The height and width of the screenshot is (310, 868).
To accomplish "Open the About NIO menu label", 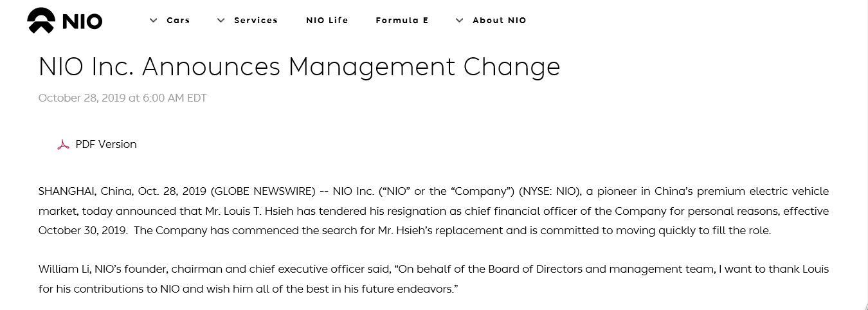I will click(500, 21).
